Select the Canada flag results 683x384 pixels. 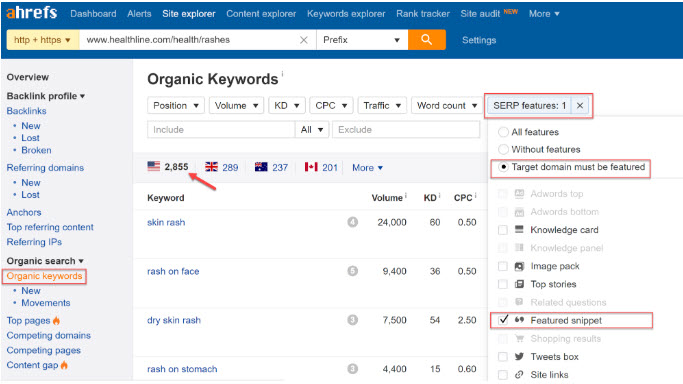(x=321, y=167)
